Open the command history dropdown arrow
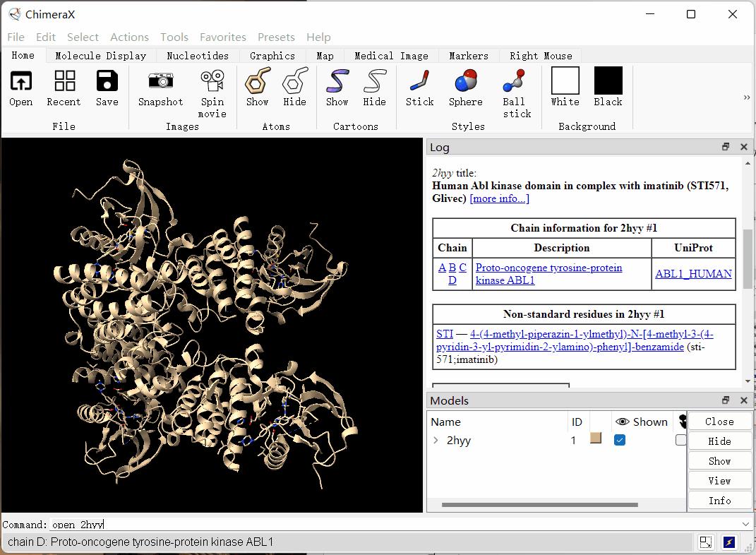756x555 pixels. [x=745, y=524]
